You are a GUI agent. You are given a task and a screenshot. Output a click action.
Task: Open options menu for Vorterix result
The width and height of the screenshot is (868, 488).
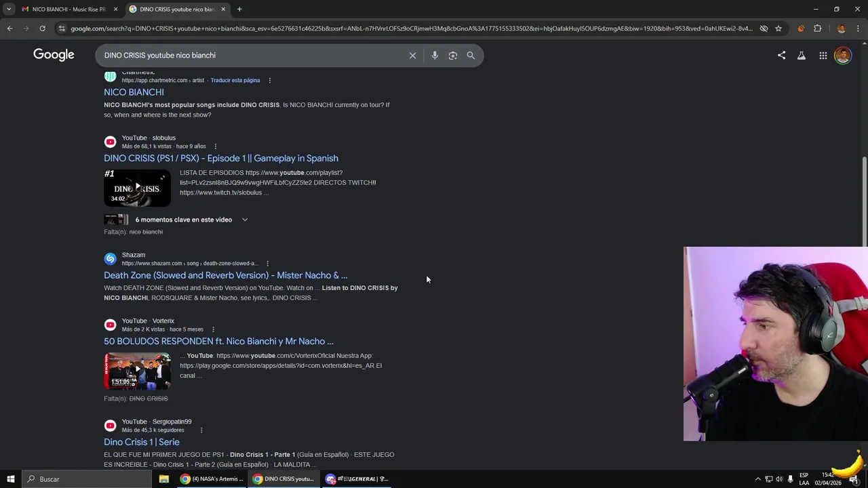coord(213,329)
